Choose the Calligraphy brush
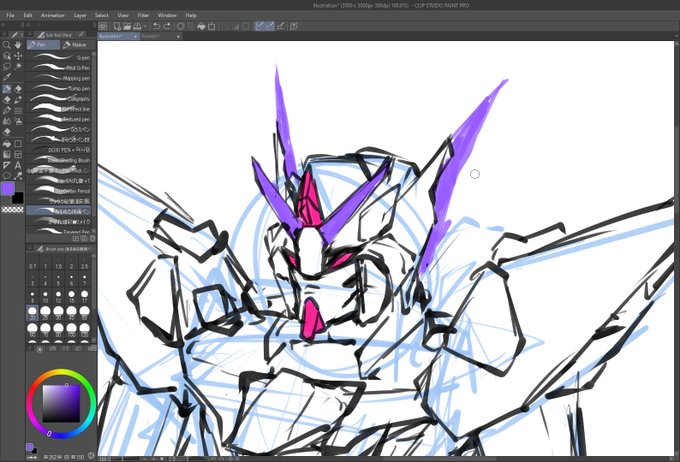This screenshot has height=462, width=680. (x=59, y=98)
